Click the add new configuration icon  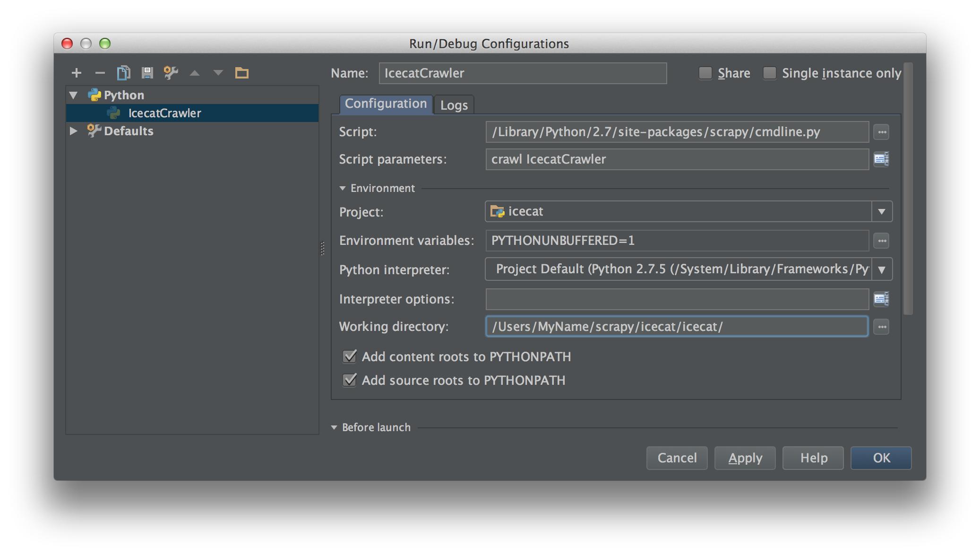[76, 72]
